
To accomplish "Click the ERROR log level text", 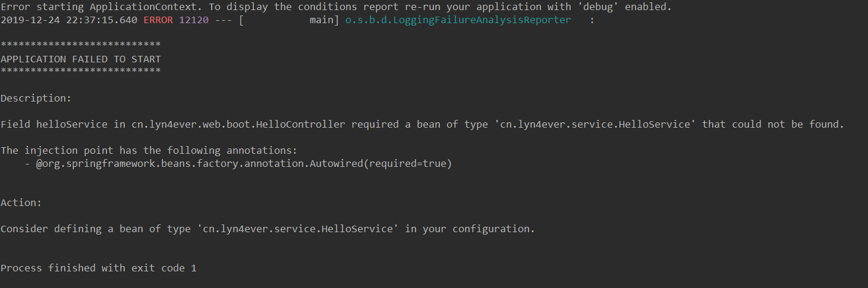I will pos(158,20).
